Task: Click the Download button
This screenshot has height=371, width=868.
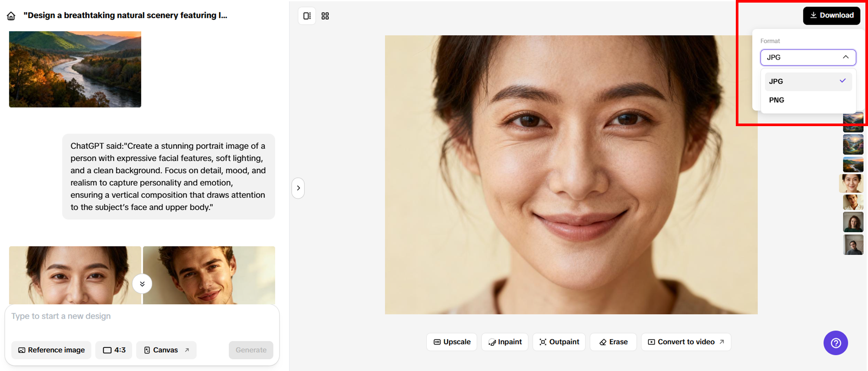Action: point(831,16)
